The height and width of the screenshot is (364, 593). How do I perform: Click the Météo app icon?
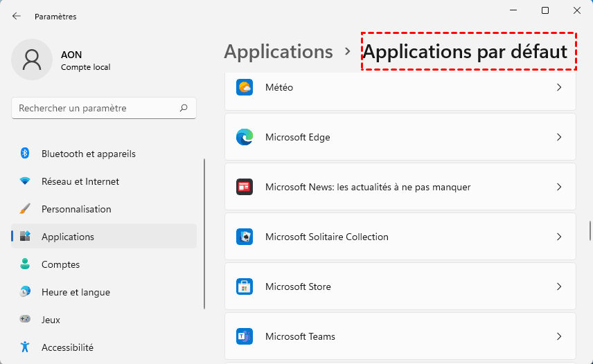[244, 88]
